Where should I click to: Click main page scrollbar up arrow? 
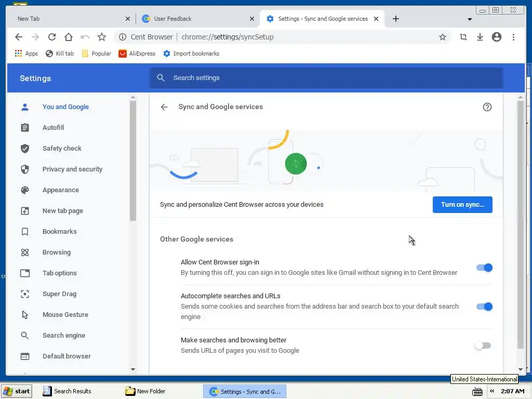pyautogui.click(x=521, y=98)
